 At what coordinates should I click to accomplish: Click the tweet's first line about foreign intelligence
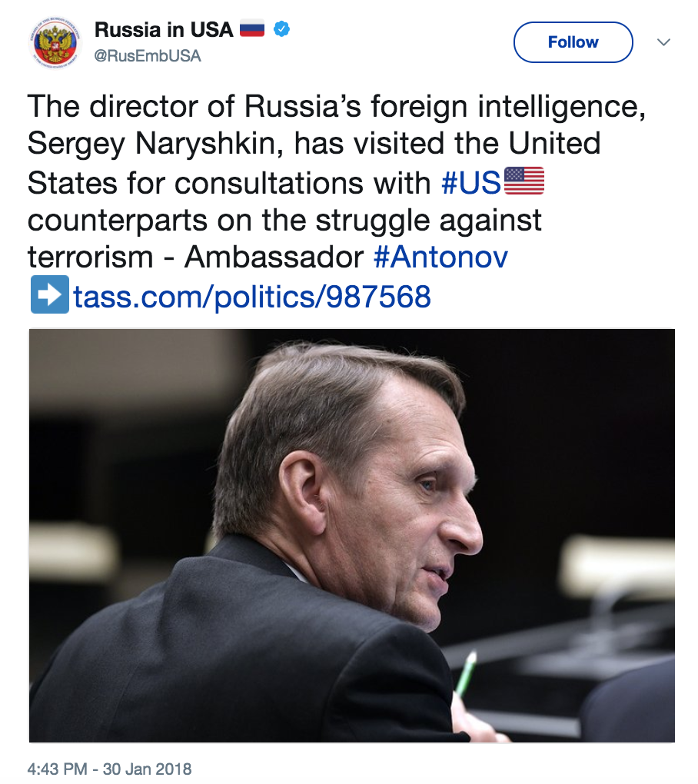point(337,107)
